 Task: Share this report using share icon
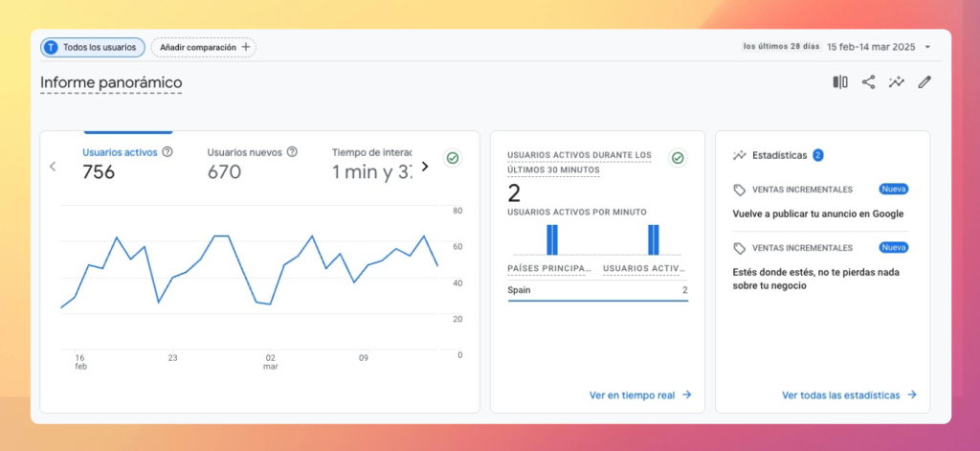868,82
